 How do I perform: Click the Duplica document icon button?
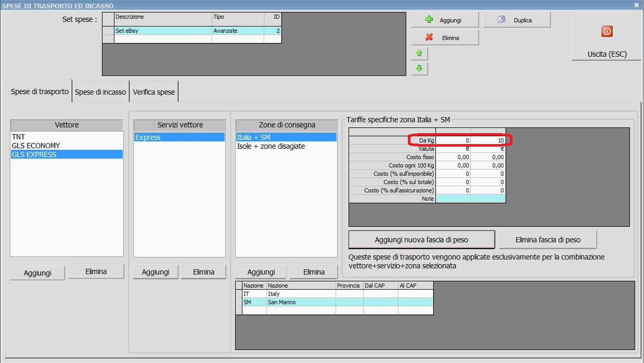tap(517, 20)
